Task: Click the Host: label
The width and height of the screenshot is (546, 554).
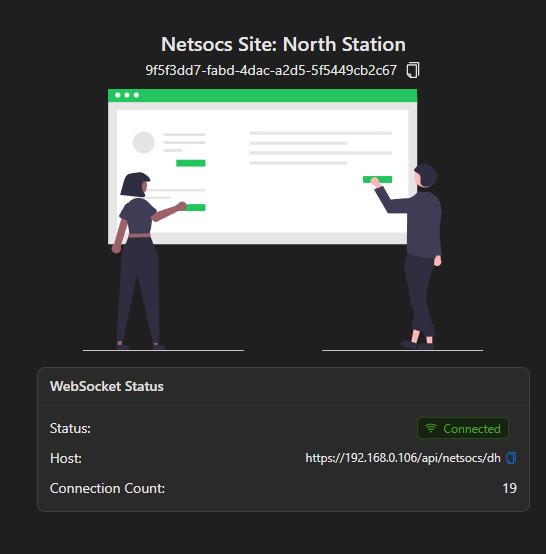Action: pyautogui.click(x=66, y=458)
